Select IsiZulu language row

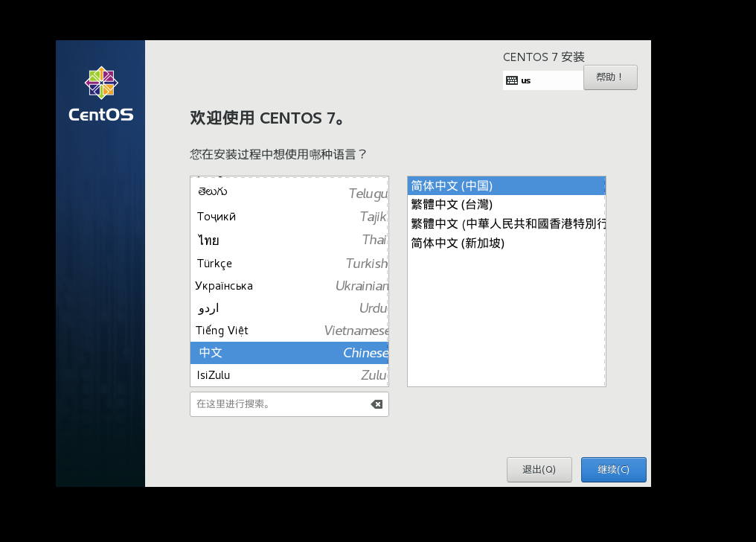coord(289,374)
